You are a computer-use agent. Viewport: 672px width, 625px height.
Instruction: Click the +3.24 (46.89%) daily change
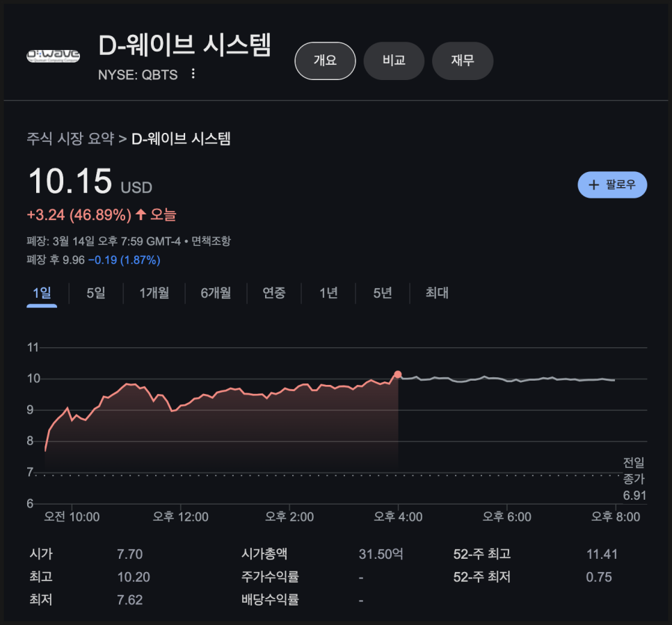(79, 215)
